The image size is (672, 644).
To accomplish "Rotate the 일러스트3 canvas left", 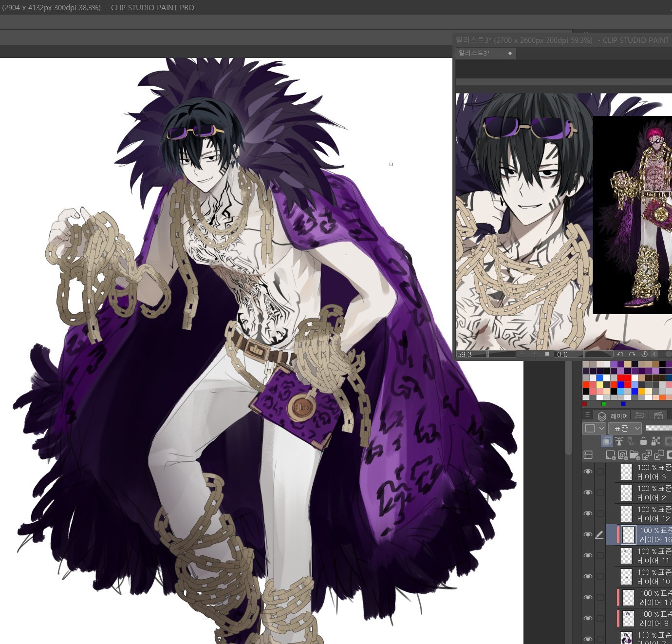I will point(620,354).
